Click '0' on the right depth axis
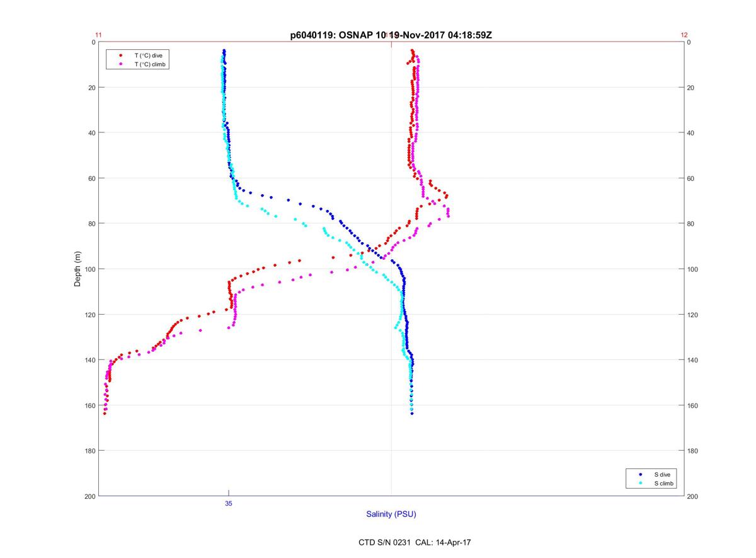 click(x=690, y=42)
